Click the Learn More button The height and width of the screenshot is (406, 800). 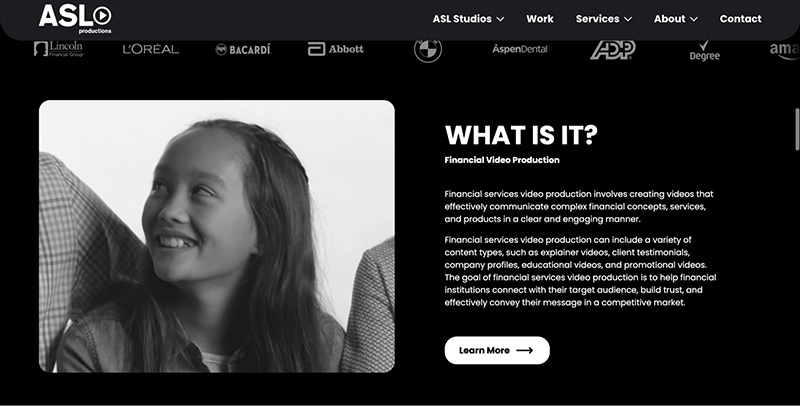pyautogui.click(x=497, y=350)
